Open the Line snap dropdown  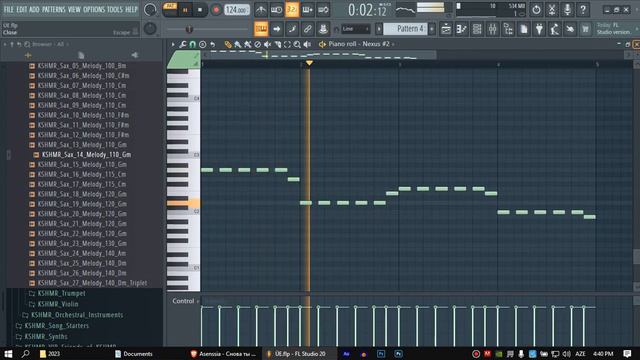click(356, 29)
